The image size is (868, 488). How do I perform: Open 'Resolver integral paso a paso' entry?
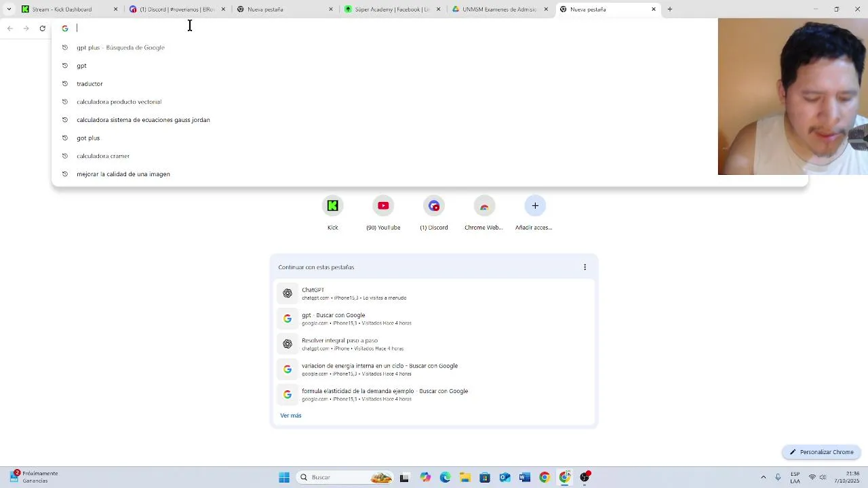coord(434,344)
